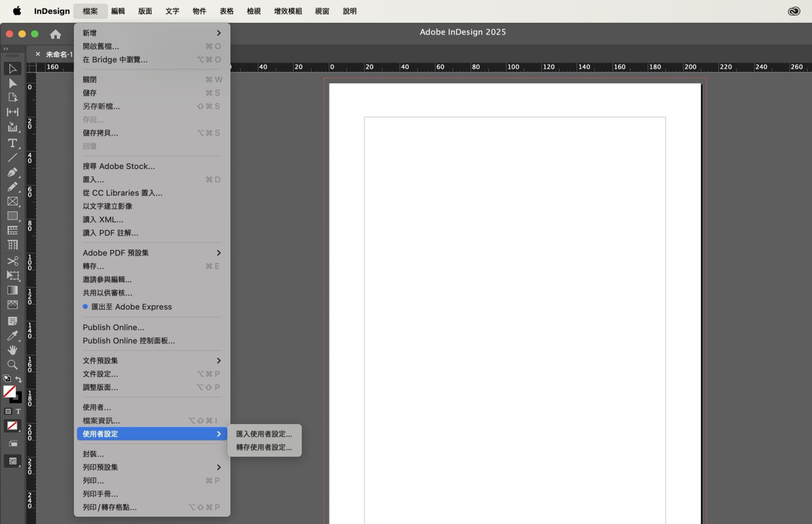This screenshot has width=812, height=524.
Task: Select the Rectangle Frame tool
Action: [12, 201]
